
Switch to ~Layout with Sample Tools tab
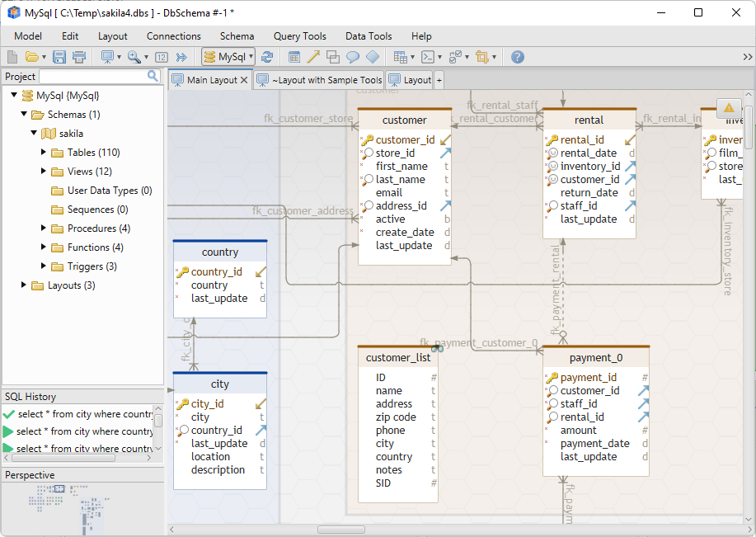(x=319, y=80)
